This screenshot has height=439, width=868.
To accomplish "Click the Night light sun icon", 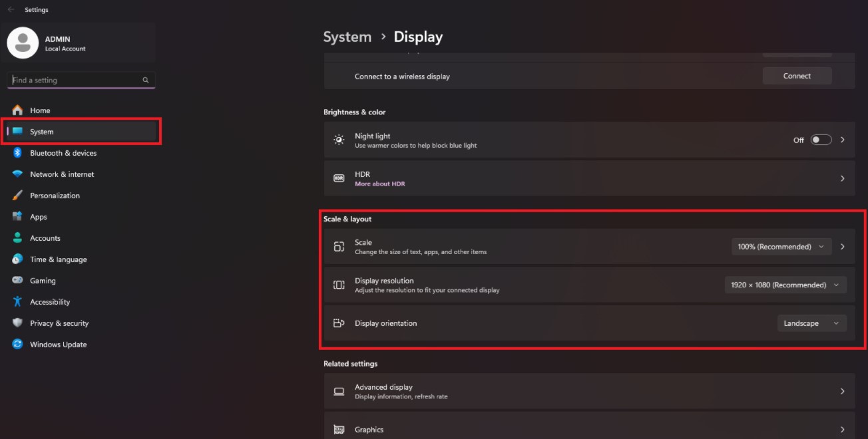I will 339,140.
